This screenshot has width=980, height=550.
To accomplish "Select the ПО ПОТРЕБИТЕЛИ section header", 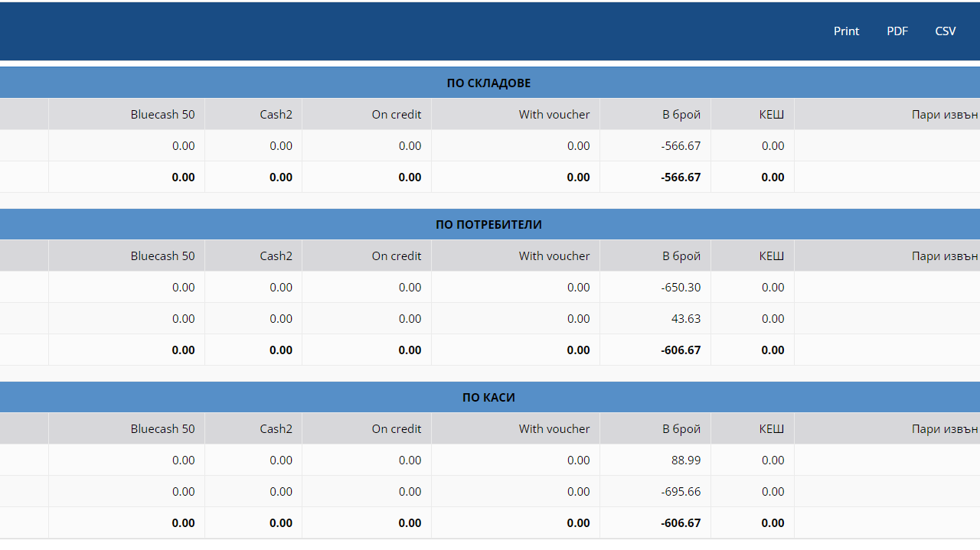I will (x=488, y=224).
